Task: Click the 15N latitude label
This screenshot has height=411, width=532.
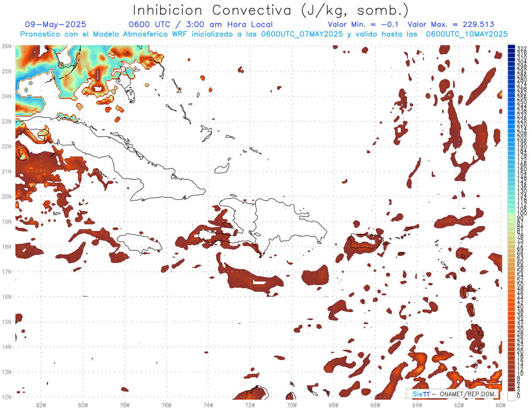Action: pyautogui.click(x=7, y=321)
